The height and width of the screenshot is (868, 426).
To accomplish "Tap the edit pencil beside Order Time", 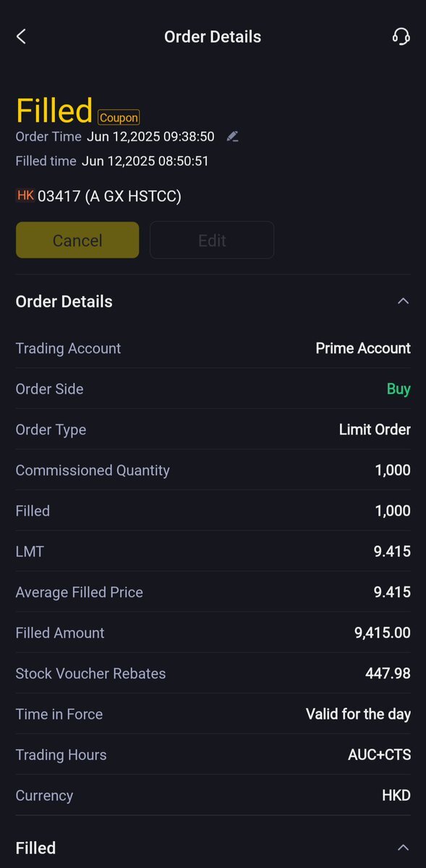I will pyautogui.click(x=233, y=136).
